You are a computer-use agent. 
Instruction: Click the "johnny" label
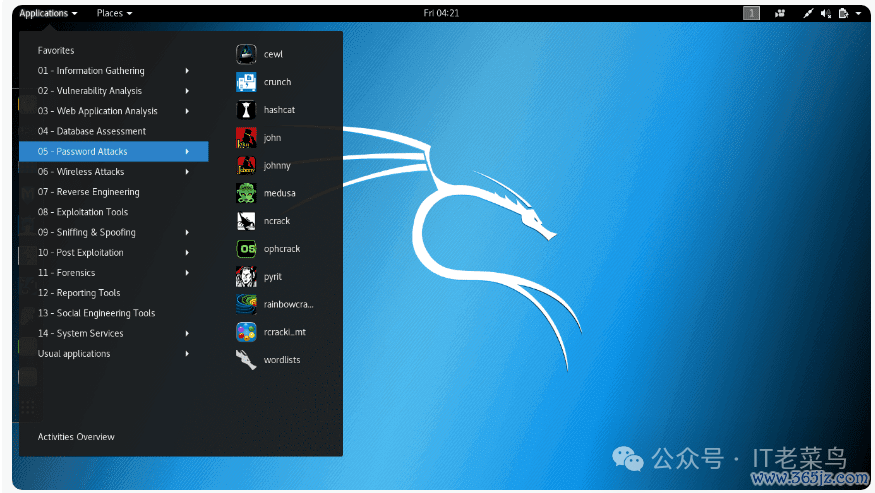click(277, 166)
